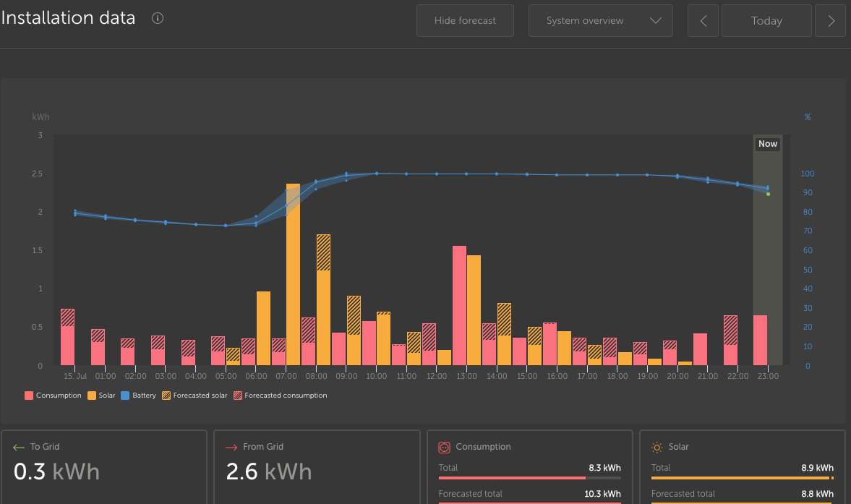Hide Forecasted solar legend entry
851x504 pixels.
pos(194,396)
